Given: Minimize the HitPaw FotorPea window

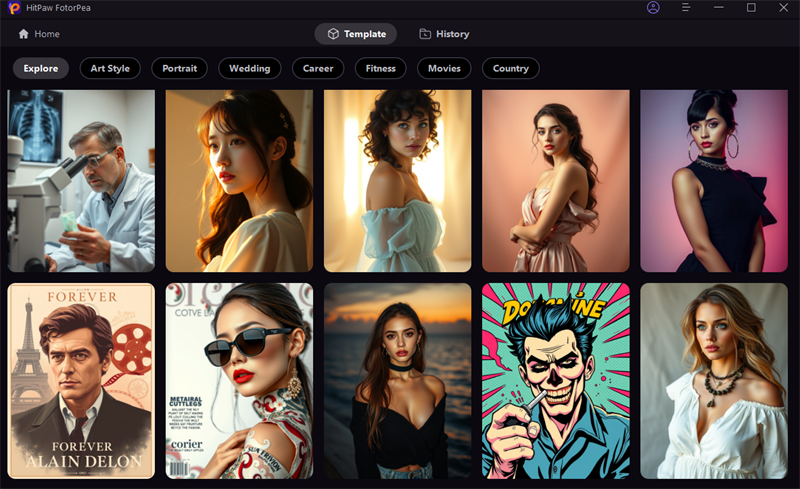Looking at the screenshot, I should tap(719, 8).
